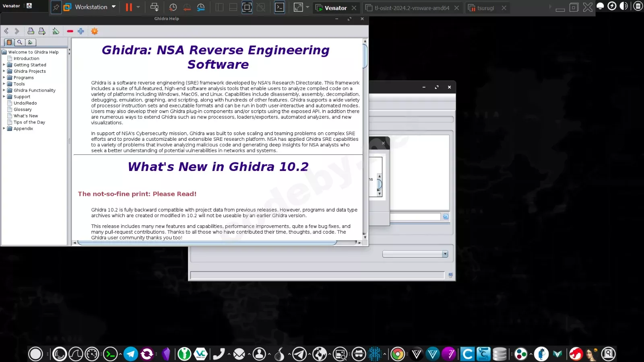The width and height of the screenshot is (644, 362).
Task: Click the blue plus zoom in icon
Action: (81, 31)
